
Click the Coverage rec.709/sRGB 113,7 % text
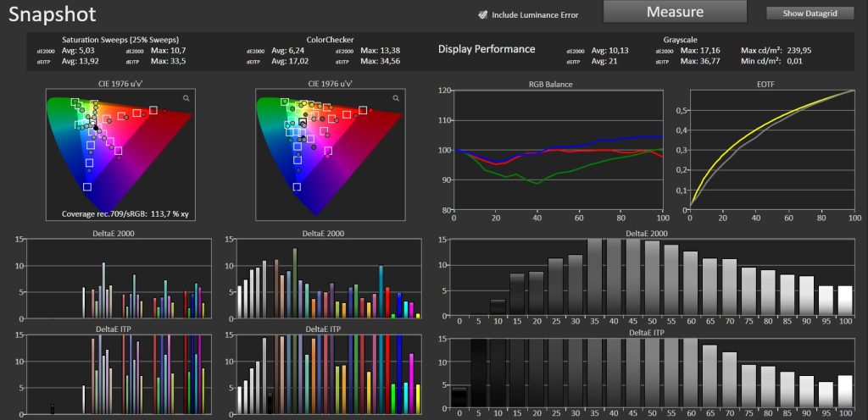pos(125,214)
